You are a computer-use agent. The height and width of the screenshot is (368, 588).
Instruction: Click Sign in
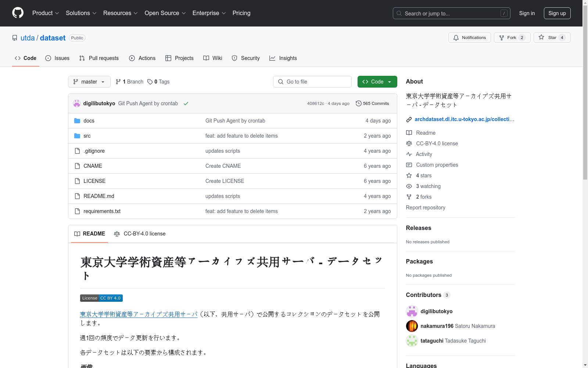[x=527, y=13]
